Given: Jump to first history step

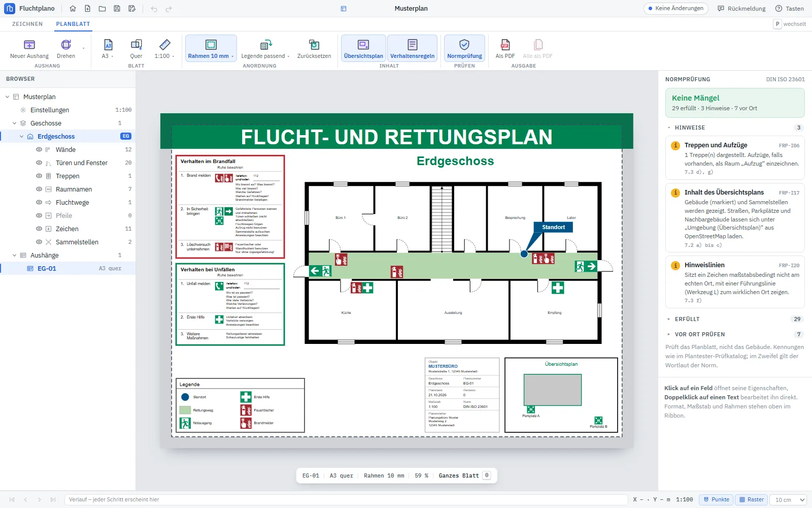Looking at the screenshot, I should coord(12,500).
